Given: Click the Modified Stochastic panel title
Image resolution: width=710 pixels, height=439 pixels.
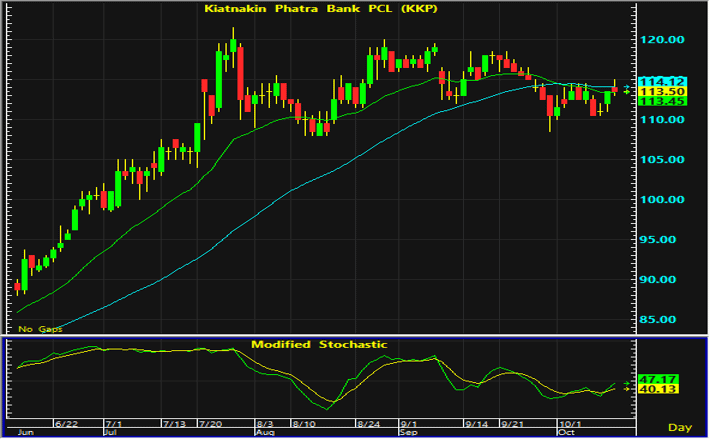Looking at the screenshot, I should pyautogui.click(x=319, y=344).
